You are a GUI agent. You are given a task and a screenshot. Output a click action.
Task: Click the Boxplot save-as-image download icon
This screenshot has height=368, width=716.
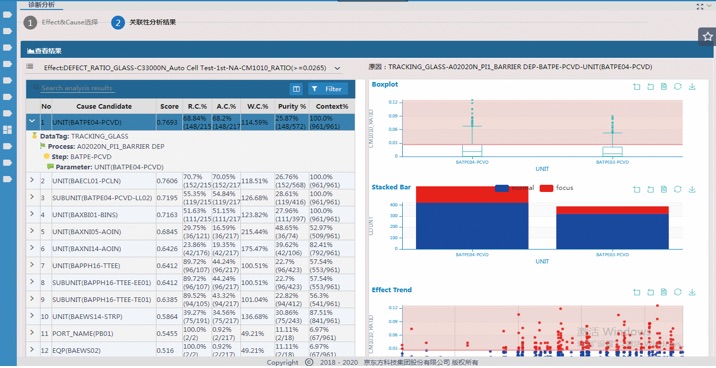(692, 87)
